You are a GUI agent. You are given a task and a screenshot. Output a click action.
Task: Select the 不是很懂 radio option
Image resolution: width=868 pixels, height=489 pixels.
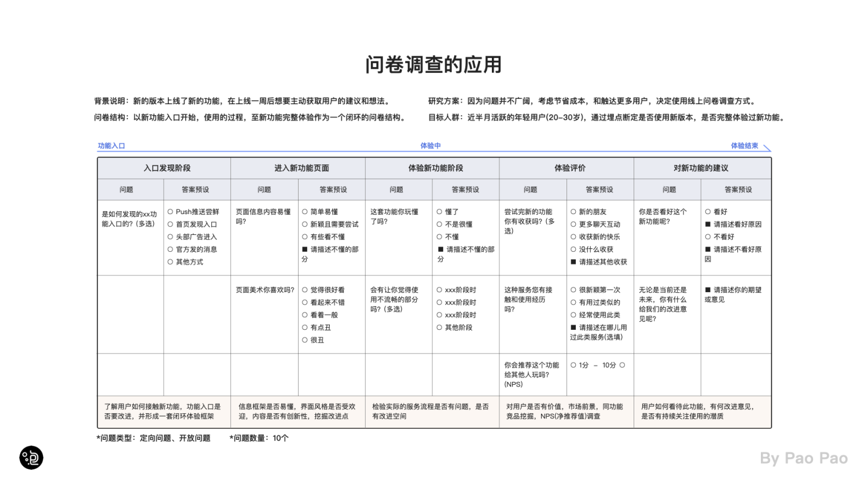[x=440, y=225]
